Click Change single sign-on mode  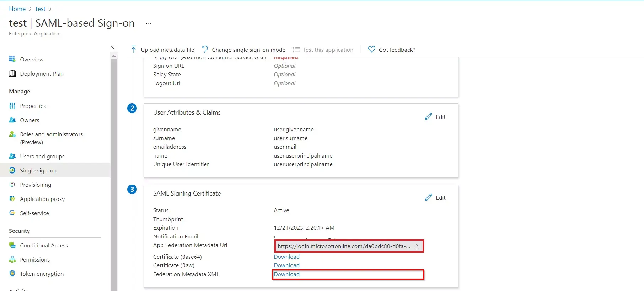pos(243,50)
